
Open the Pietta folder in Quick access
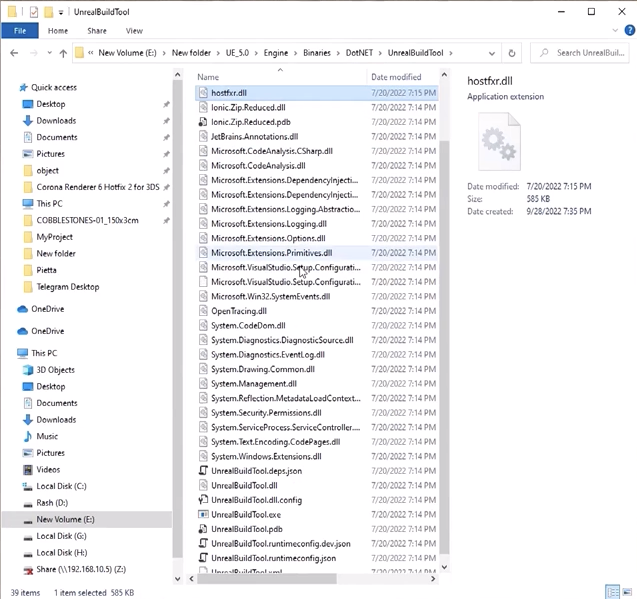(46, 270)
